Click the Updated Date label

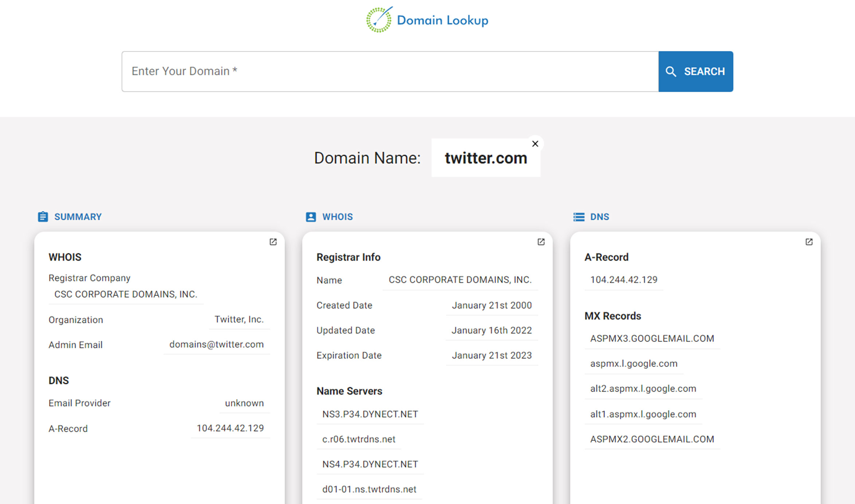345,330
